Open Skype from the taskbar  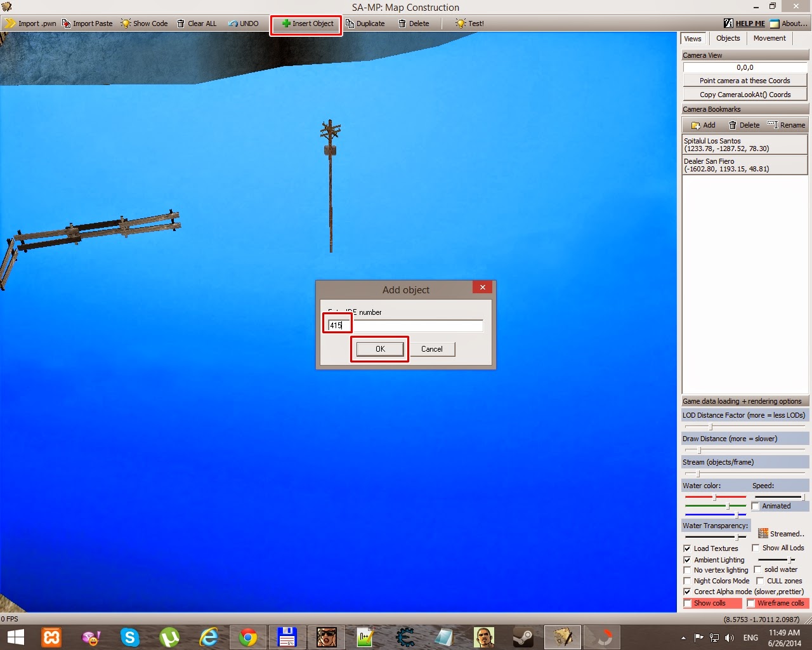click(129, 637)
